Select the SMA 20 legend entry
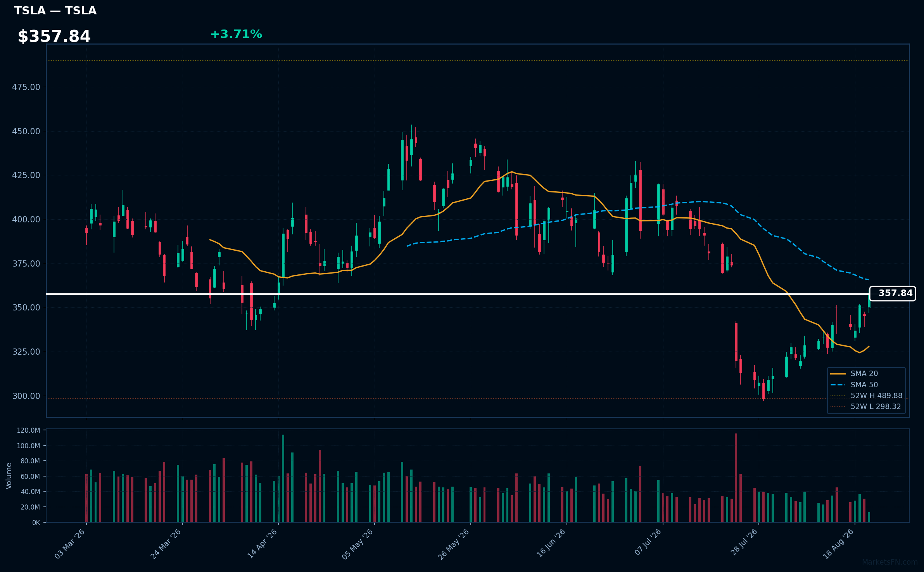Screen dimensions: 924x572 (x=854, y=374)
